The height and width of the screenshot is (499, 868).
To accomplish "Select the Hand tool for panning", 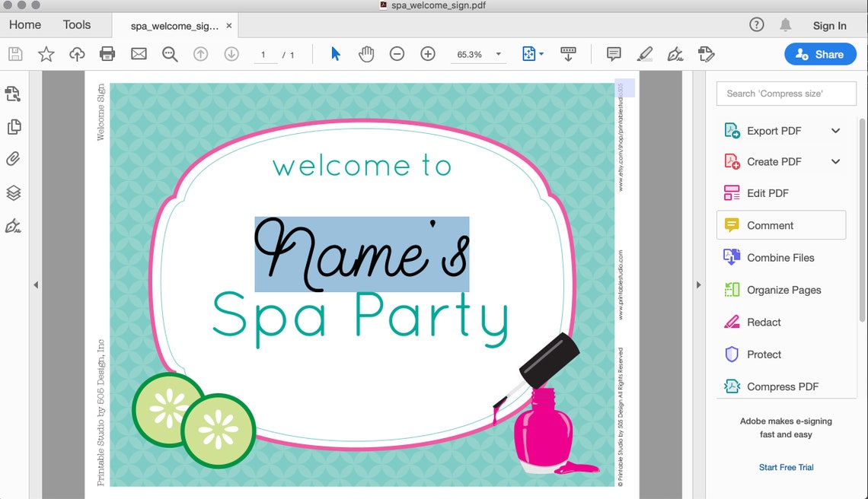I will (366, 54).
